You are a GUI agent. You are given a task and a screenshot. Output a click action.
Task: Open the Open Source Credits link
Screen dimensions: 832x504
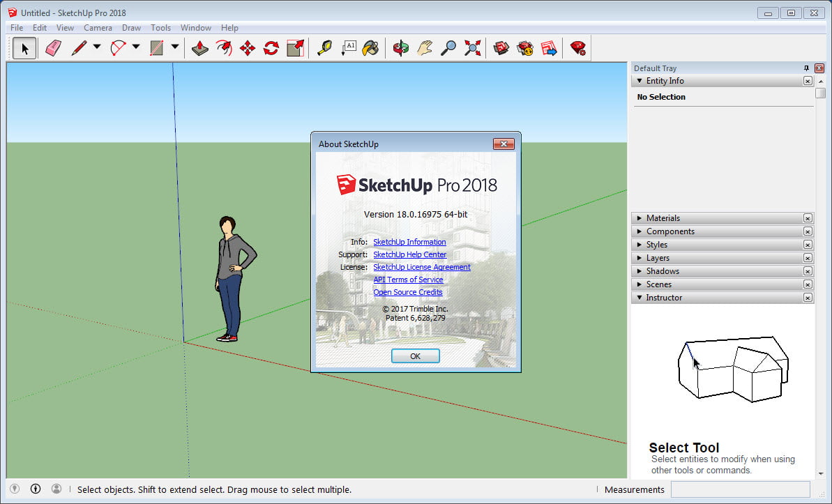pos(407,292)
